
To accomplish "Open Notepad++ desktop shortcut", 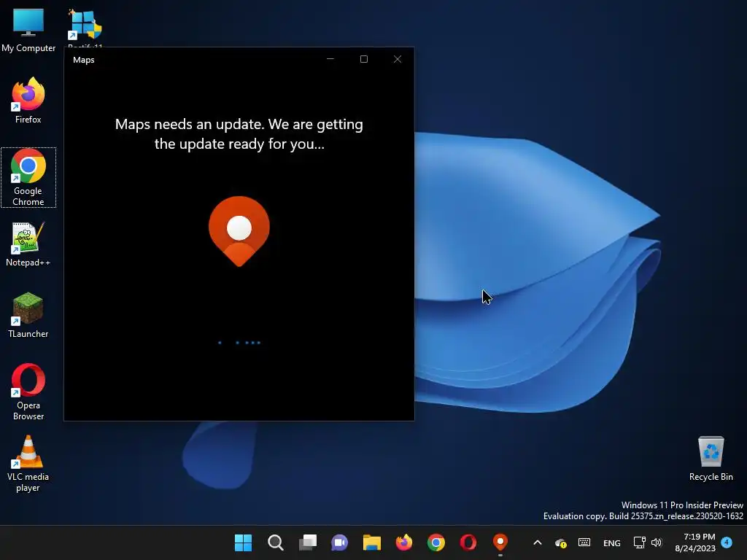I will click(x=28, y=244).
